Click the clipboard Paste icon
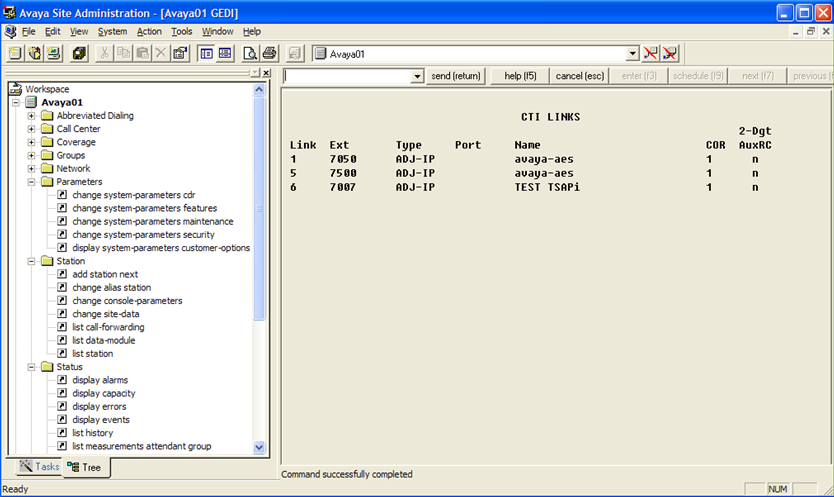The height and width of the screenshot is (497, 834). [142, 53]
